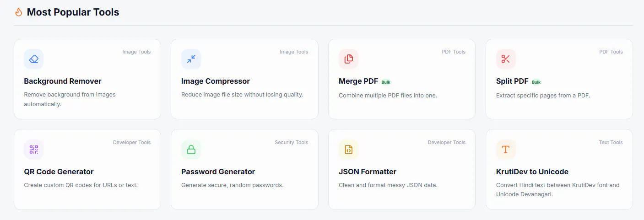Open the Split PDF title
Image resolution: width=644 pixels, height=220 pixels.
point(512,81)
